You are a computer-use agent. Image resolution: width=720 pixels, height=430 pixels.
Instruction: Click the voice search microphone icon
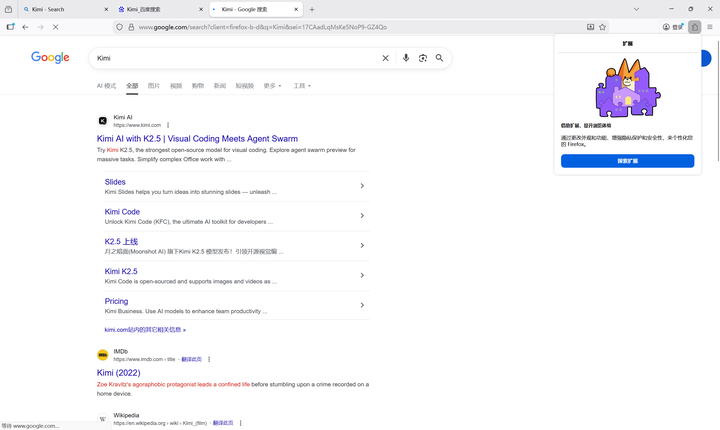pyautogui.click(x=405, y=58)
